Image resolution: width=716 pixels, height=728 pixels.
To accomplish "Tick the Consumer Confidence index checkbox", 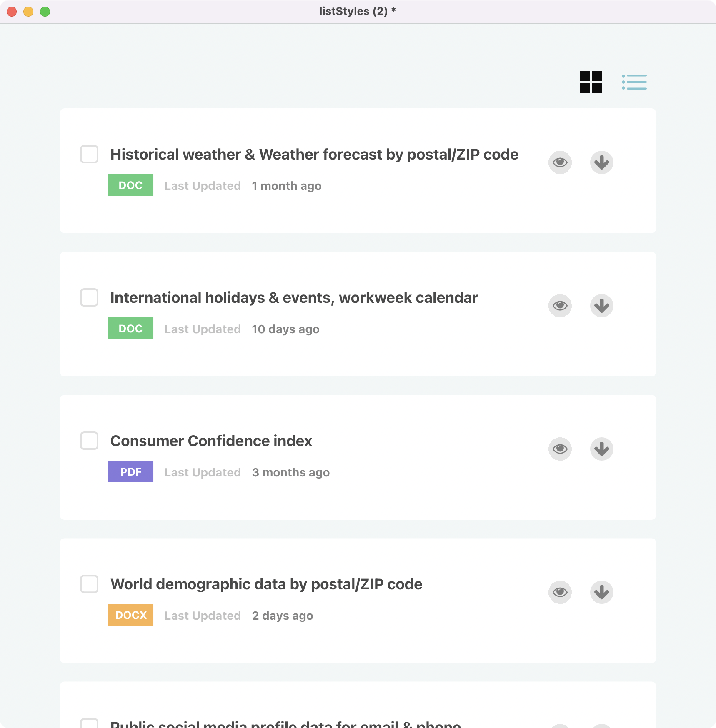I will tap(89, 441).
